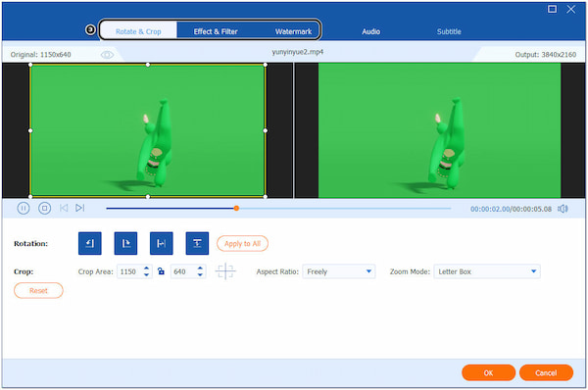Toggle the original preview eye icon
The height and width of the screenshot is (390, 588).
pyautogui.click(x=107, y=55)
